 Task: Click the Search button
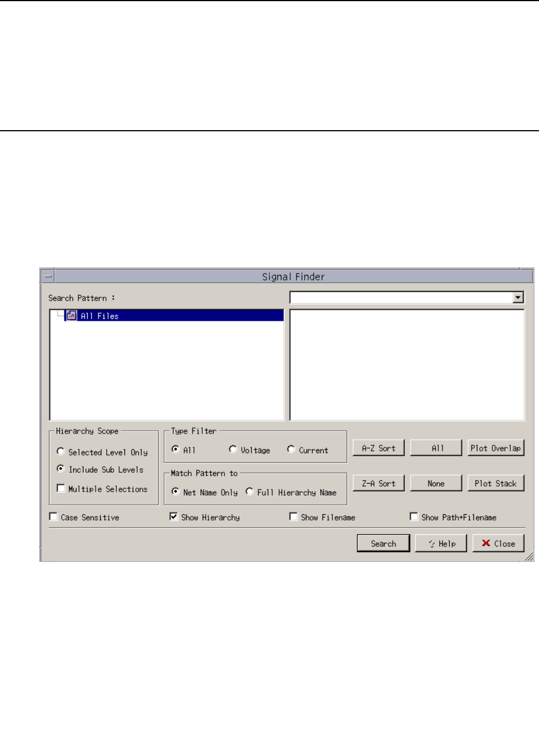[384, 544]
